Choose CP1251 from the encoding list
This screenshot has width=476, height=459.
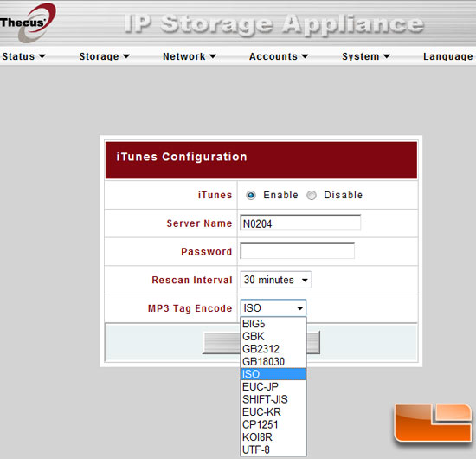pos(273,424)
